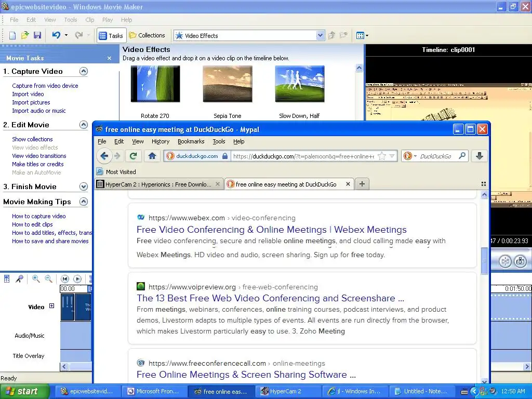Viewport: 532px width, 399px height.
Task: Open the Tools menu in Mypal
Action: [219, 141]
